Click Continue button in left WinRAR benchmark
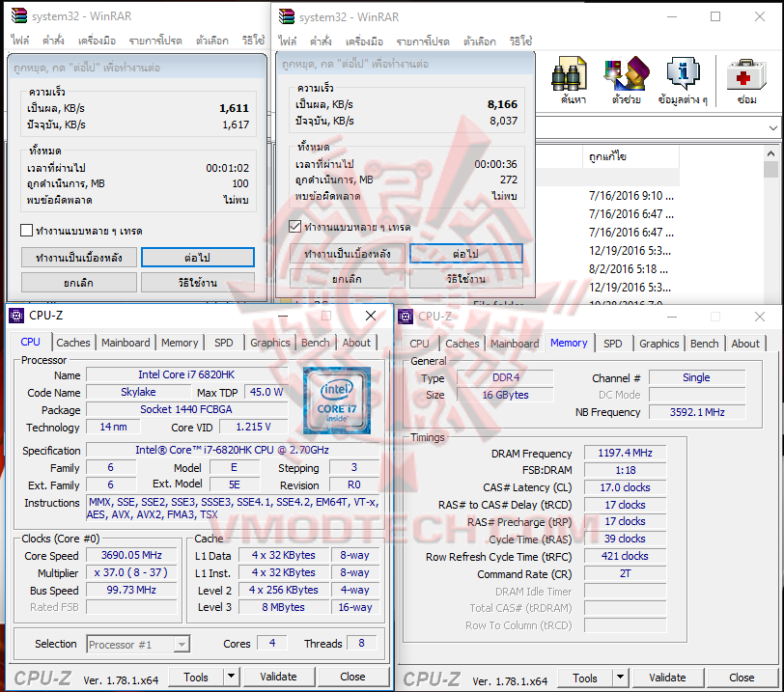 click(x=198, y=258)
